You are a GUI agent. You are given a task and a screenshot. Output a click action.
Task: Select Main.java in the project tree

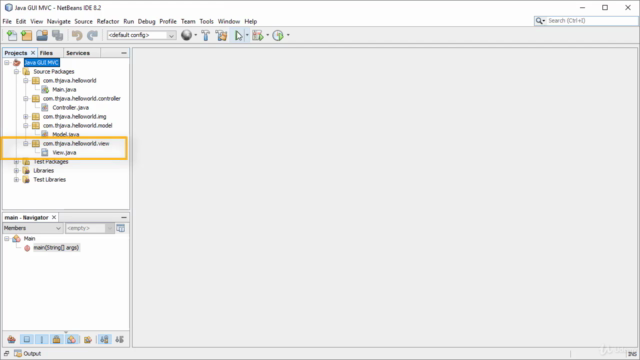tap(64, 89)
